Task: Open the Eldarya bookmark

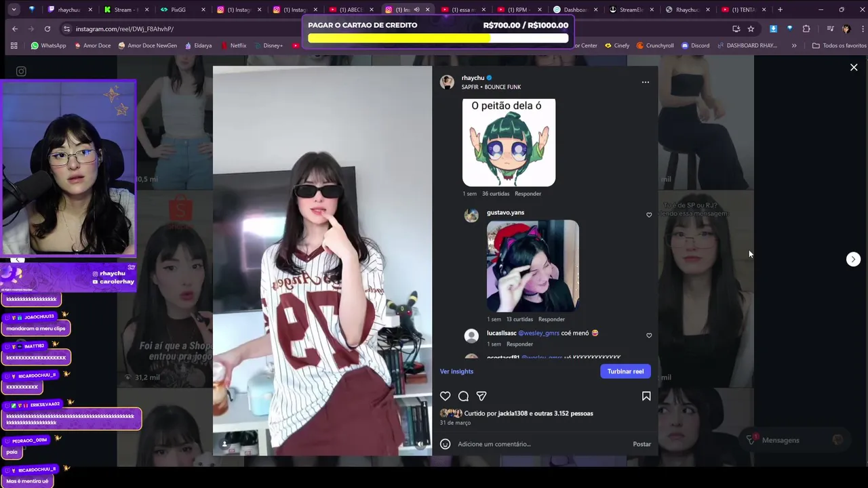Action: [198, 45]
